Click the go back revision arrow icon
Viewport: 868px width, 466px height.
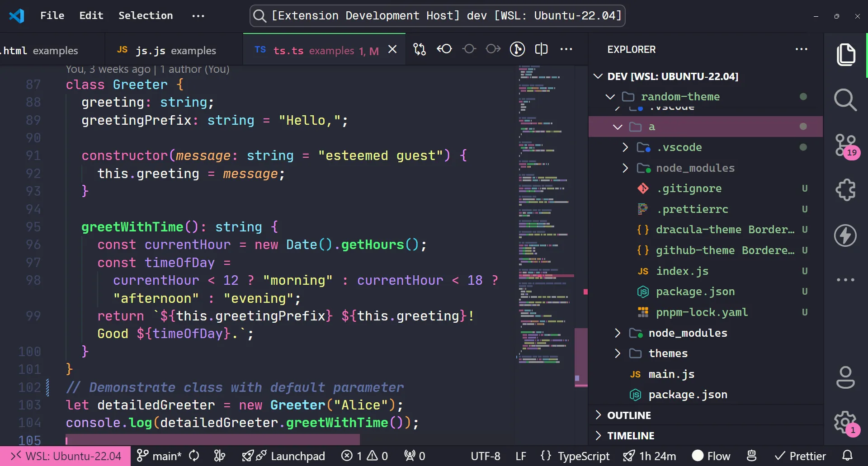tap(444, 49)
